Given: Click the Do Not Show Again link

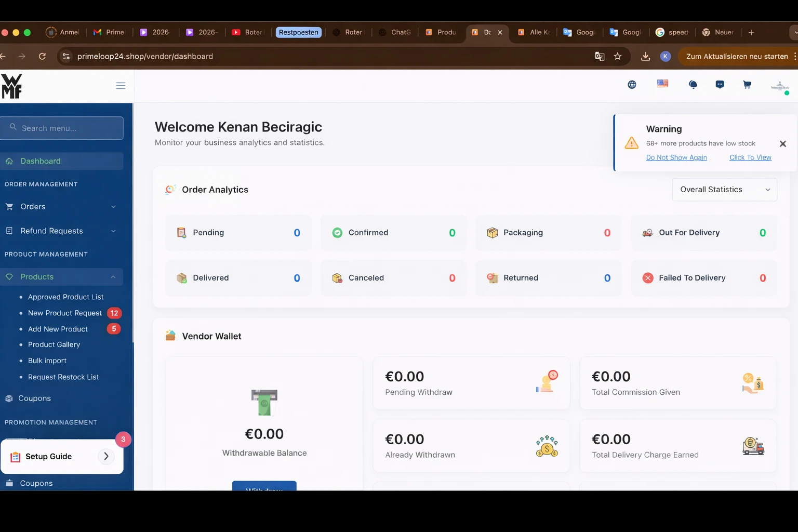Looking at the screenshot, I should click(676, 157).
